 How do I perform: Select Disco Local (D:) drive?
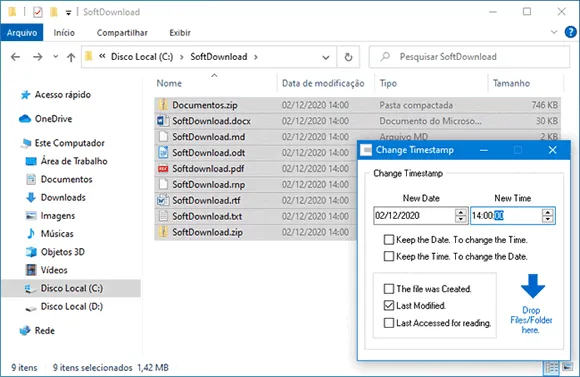click(72, 306)
